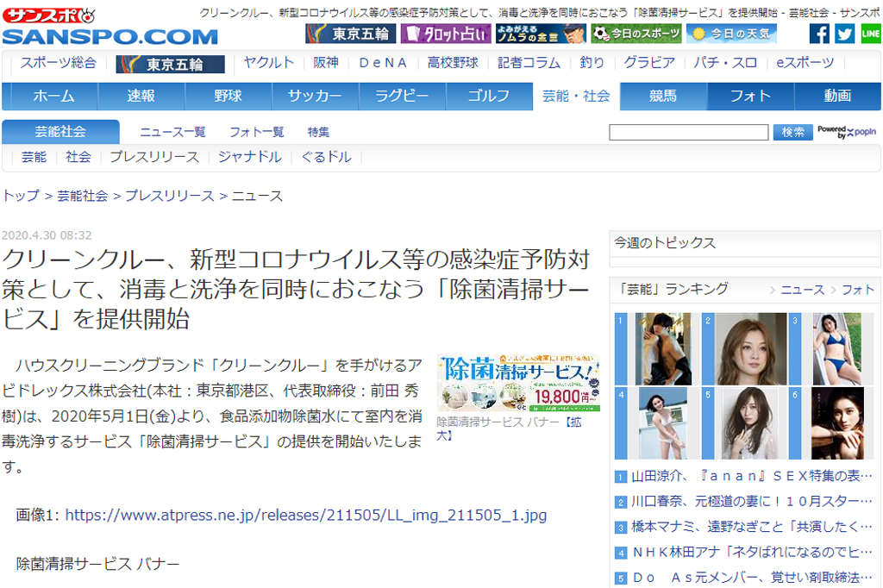The width and height of the screenshot is (883, 588).
Task: Open the 阪神 team link
Action: pyautogui.click(x=326, y=63)
